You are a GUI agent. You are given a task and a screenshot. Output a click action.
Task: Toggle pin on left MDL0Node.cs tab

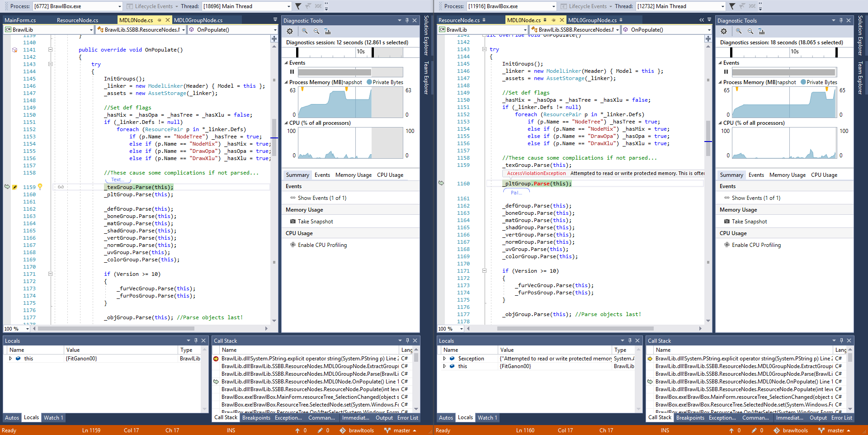pos(160,20)
